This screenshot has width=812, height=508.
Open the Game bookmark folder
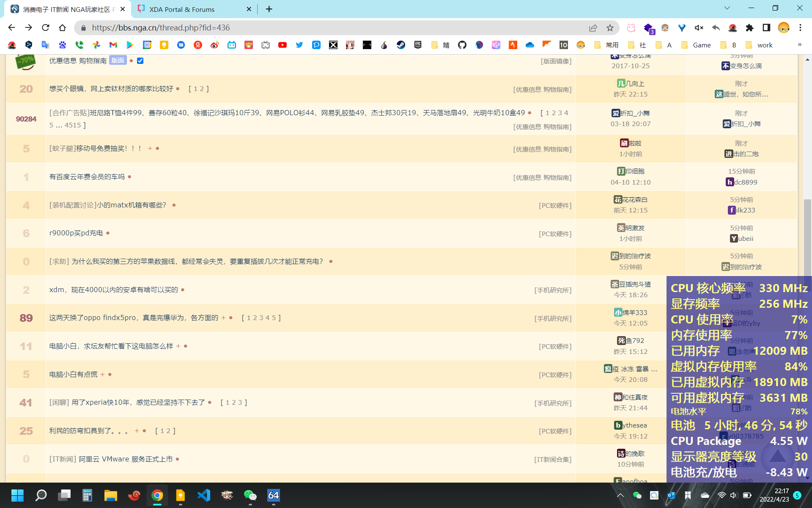[x=696, y=45]
